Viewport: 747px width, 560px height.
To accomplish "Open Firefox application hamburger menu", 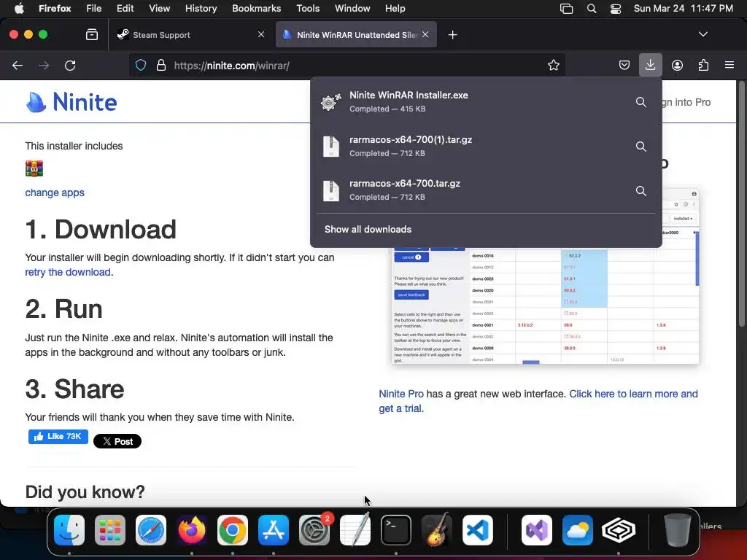I will 729,65.
